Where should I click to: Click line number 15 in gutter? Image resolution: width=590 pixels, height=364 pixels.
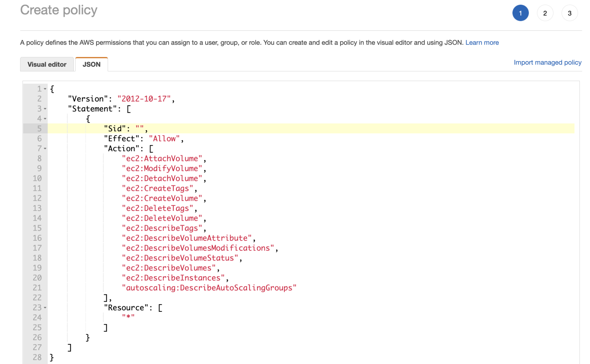click(37, 228)
